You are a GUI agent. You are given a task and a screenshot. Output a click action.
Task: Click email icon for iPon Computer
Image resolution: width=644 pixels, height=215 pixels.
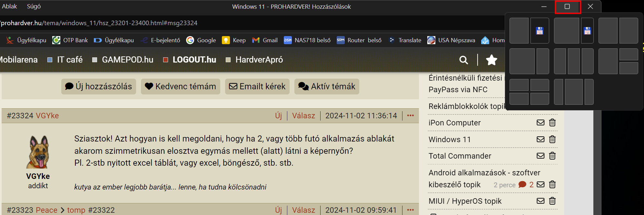point(540,122)
